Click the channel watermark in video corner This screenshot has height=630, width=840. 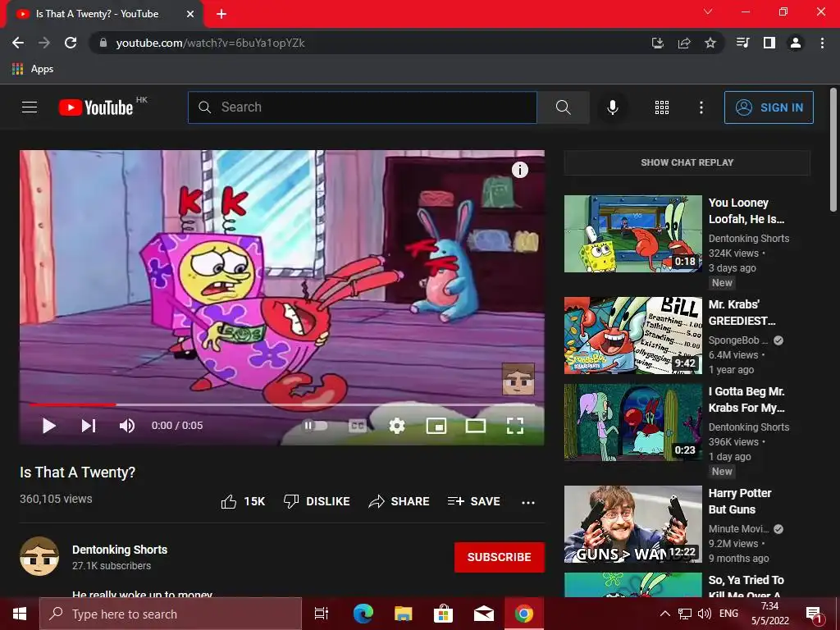click(518, 379)
